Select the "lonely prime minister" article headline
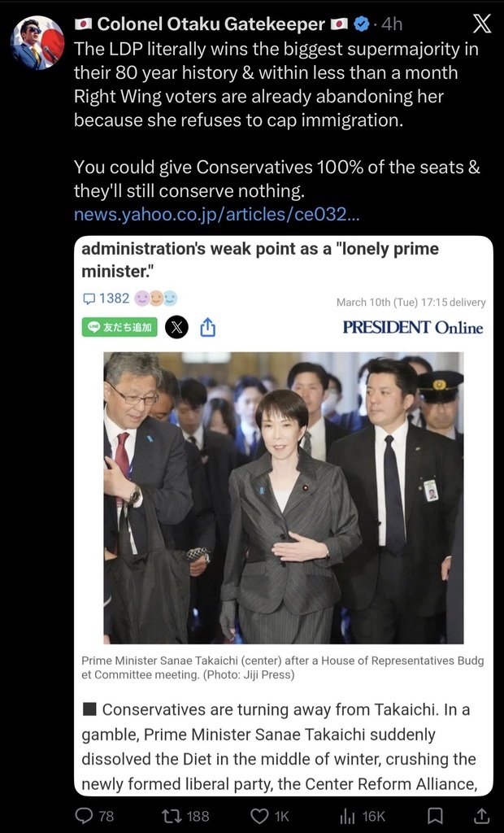Viewport: 504px width, 833px height. click(259, 259)
